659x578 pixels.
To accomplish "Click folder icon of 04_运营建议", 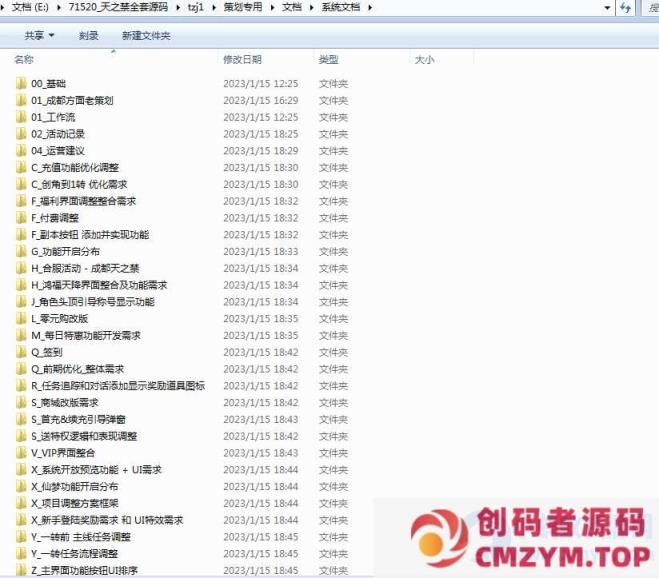I will tap(21, 151).
